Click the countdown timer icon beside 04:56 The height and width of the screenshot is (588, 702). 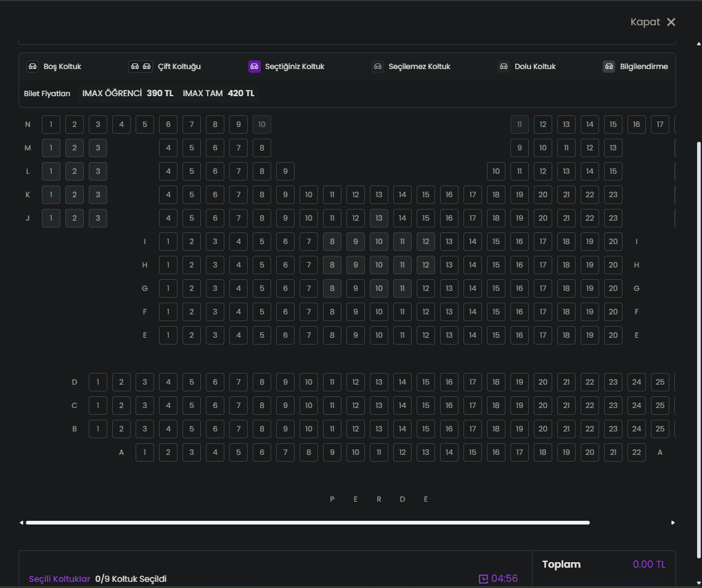[x=483, y=579]
